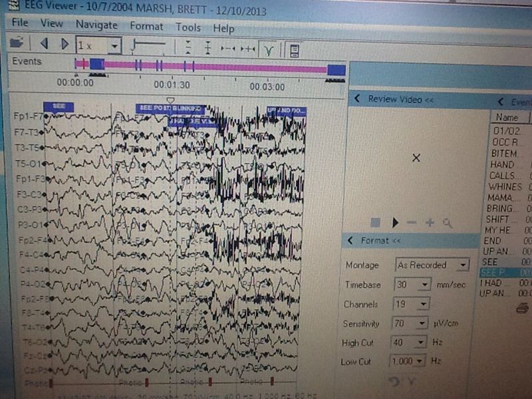Click the video zoom magnifier icon
532x399 pixels.
click(447, 223)
